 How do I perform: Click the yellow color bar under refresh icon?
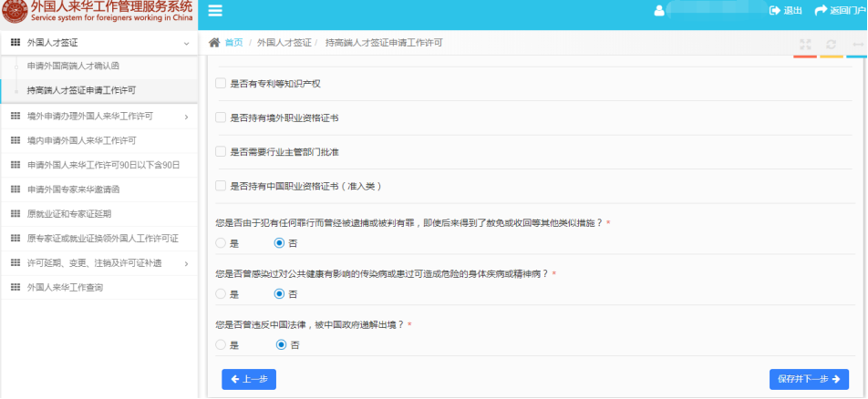point(832,56)
